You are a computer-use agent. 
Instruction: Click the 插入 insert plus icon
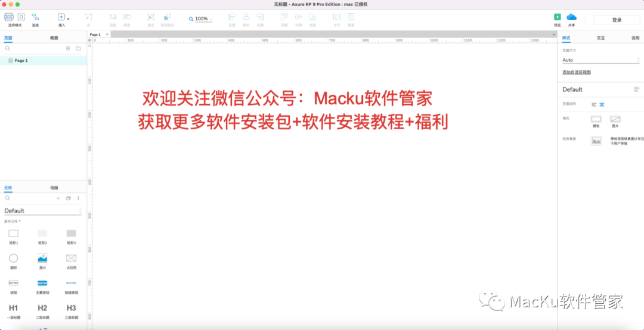61,17
